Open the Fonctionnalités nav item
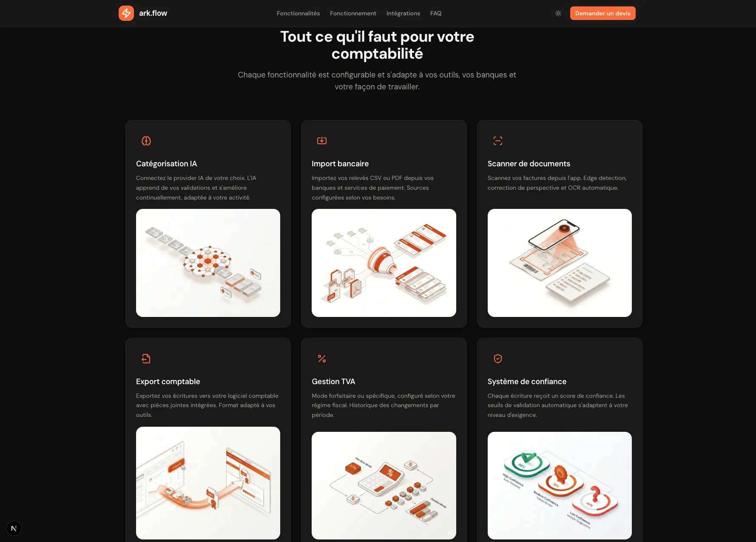 [x=298, y=13]
